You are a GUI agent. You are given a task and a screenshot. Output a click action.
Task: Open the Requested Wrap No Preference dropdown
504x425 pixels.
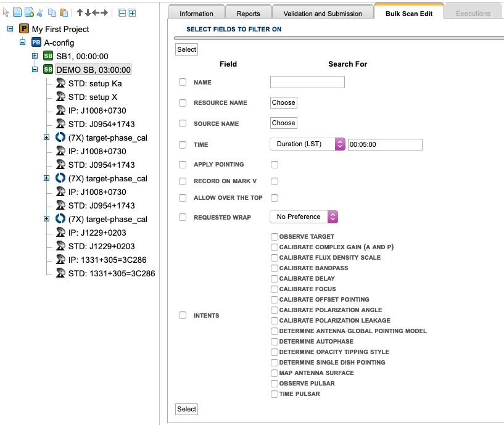coord(304,217)
